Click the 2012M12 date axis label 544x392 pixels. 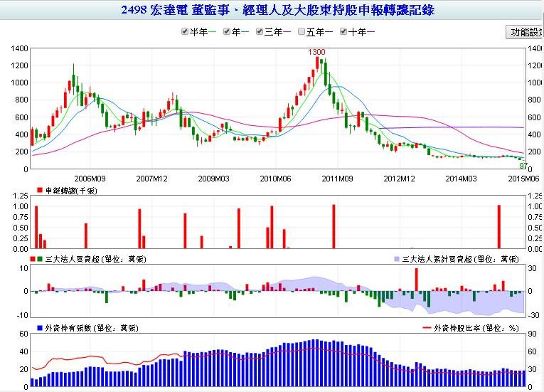coord(399,179)
